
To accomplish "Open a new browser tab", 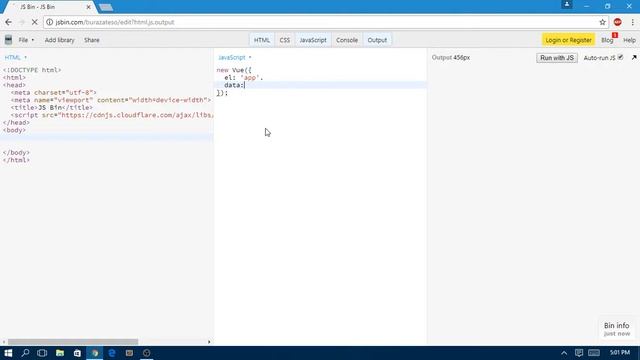I will pos(106,7).
